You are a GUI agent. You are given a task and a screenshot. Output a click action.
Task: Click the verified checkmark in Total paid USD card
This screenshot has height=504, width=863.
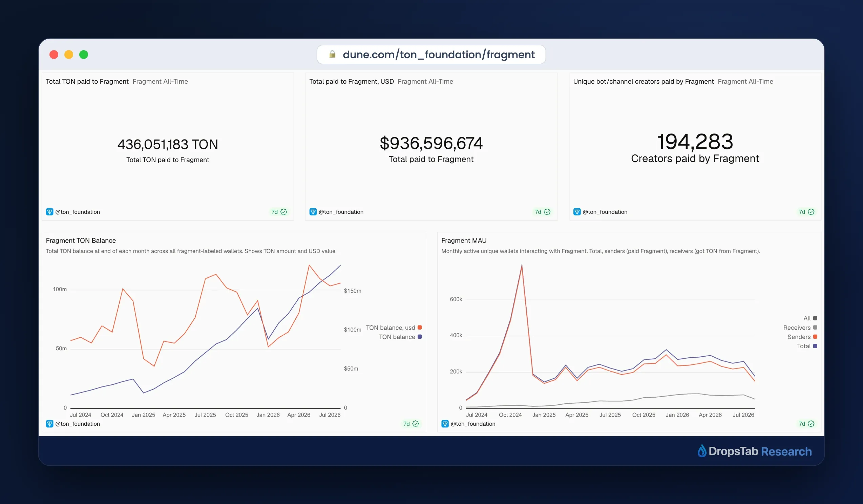coord(547,212)
